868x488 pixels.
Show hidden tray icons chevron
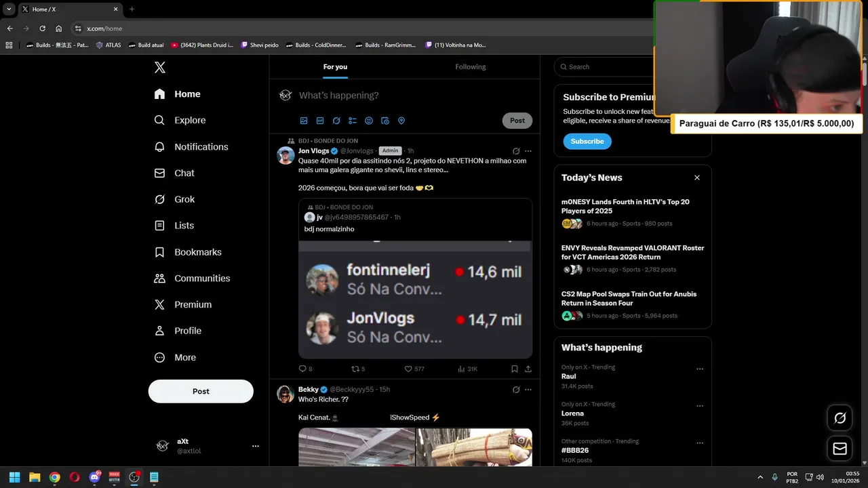point(760,477)
